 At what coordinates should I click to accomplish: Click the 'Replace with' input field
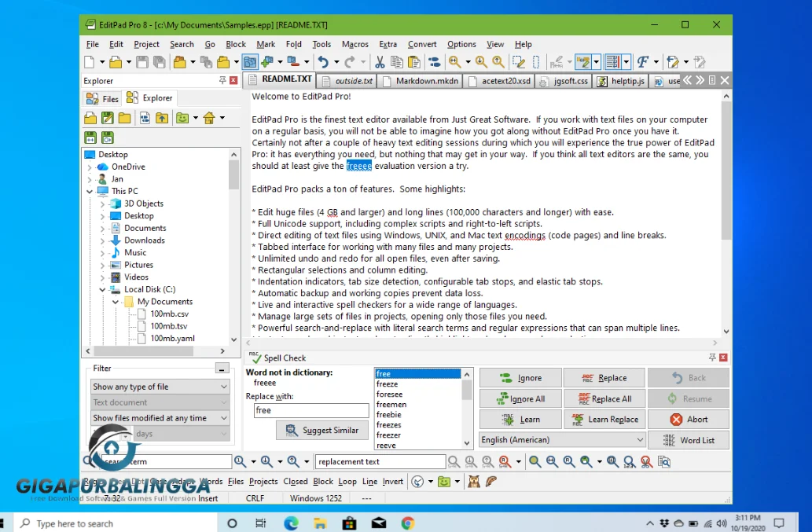tap(311, 410)
